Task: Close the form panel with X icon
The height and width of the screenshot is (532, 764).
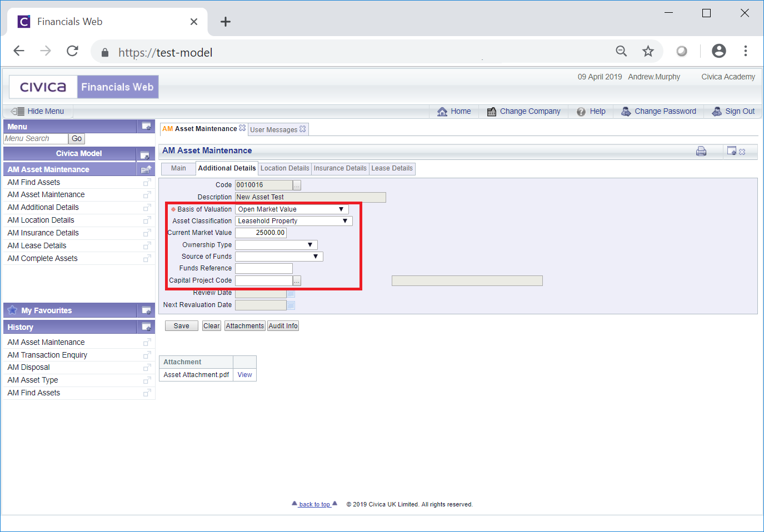Action: click(742, 152)
